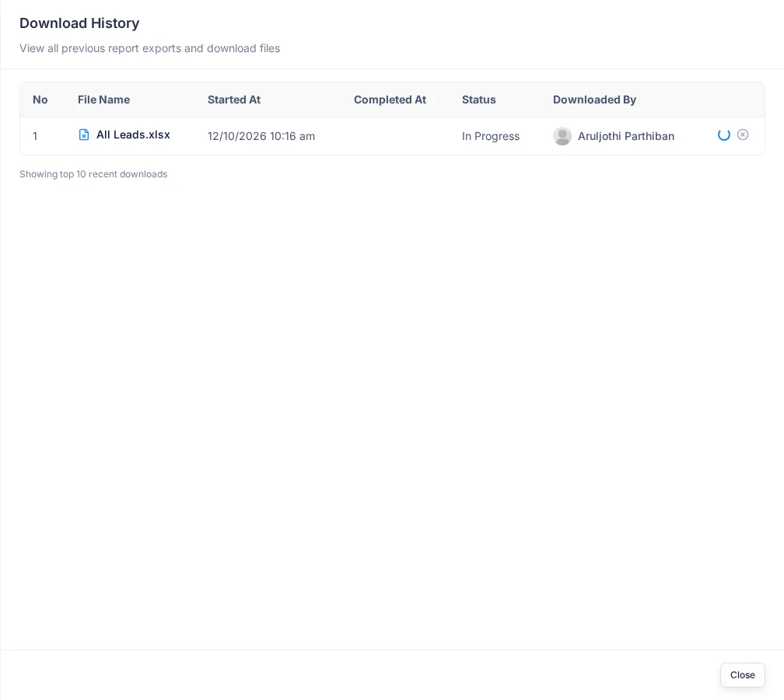
Task: Open the All Leads.xlsx file name
Action: [133, 135]
